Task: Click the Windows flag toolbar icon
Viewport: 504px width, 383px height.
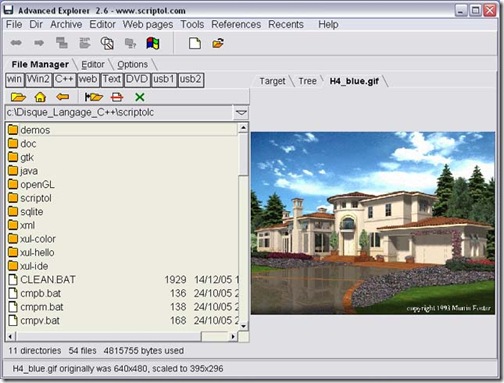Action: (x=153, y=43)
